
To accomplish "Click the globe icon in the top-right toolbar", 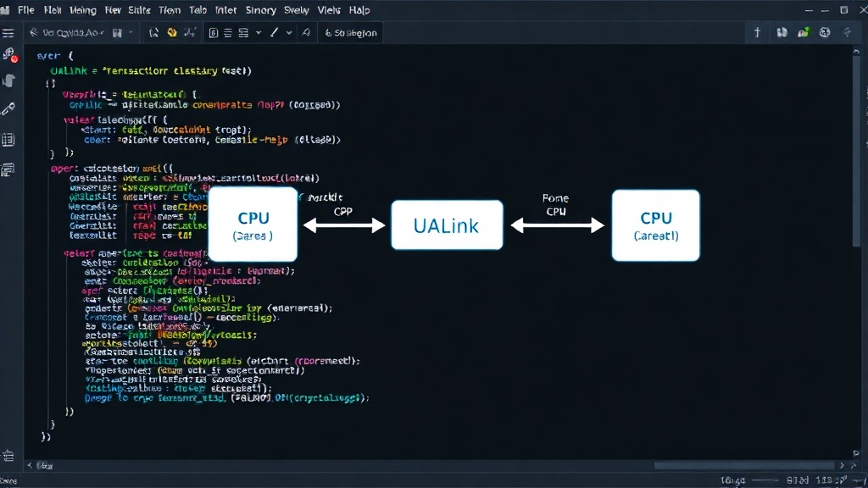I will tap(825, 33).
